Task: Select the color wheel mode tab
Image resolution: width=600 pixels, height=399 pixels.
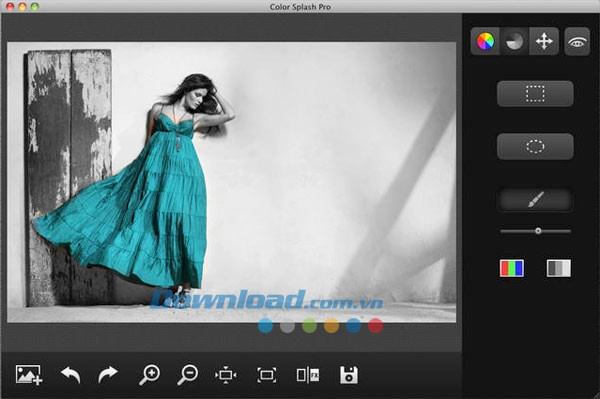Action: point(485,41)
